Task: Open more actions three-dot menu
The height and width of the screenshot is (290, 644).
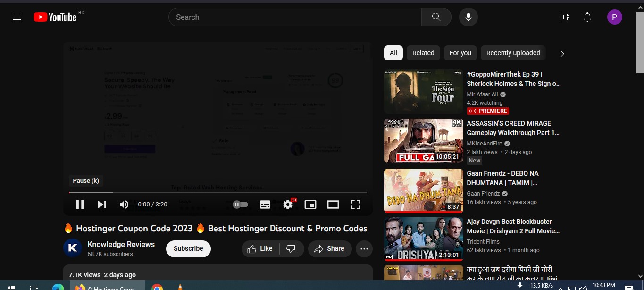Action: (x=364, y=248)
